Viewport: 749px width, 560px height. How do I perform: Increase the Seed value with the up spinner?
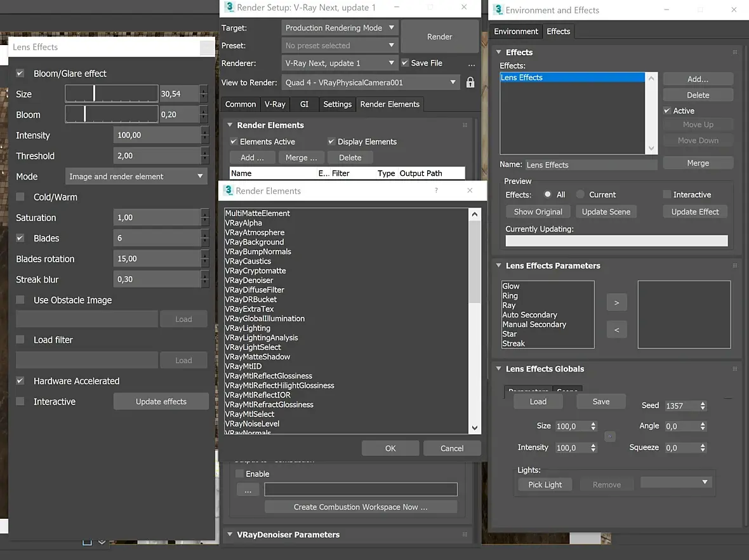click(703, 403)
